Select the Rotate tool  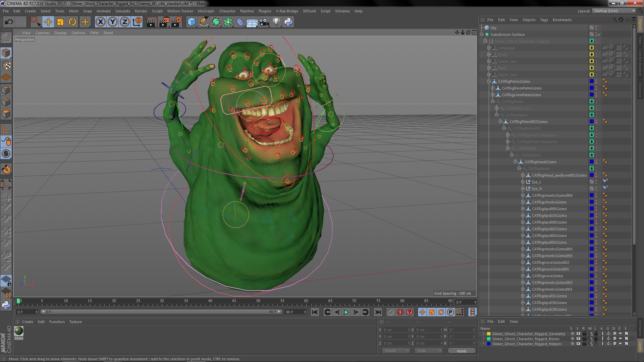coord(72,22)
